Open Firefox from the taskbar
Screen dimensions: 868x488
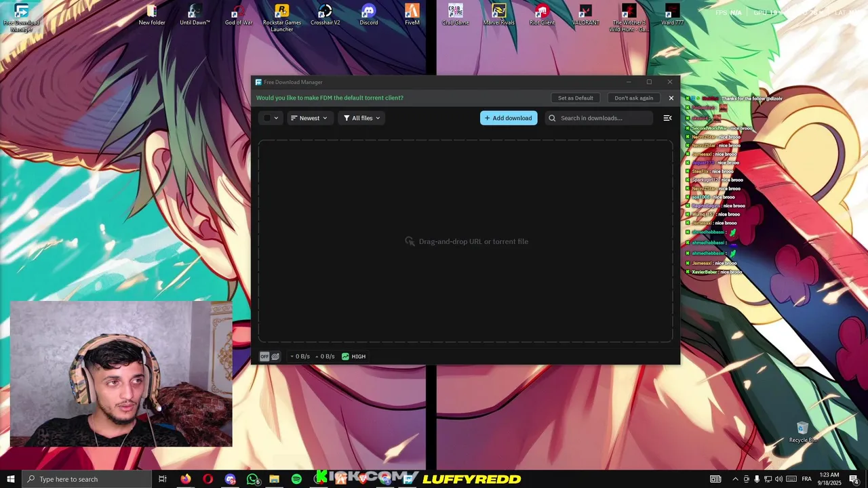pos(185,479)
